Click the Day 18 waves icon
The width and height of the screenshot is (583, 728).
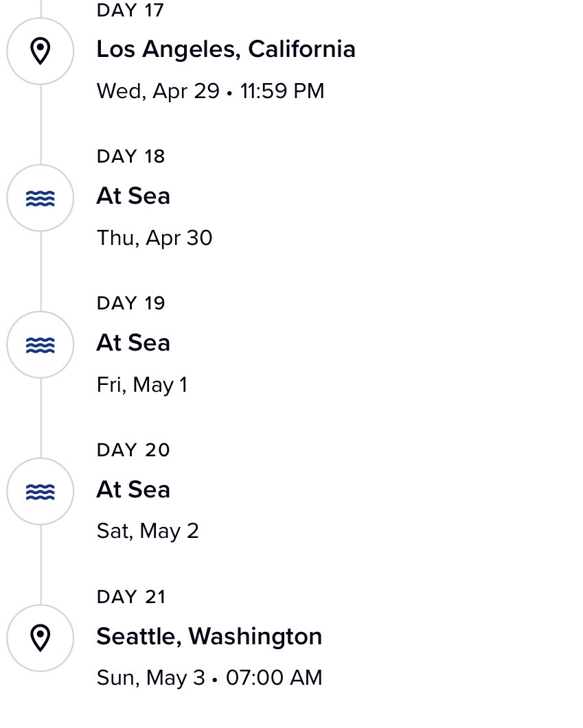(x=40, y=198)
